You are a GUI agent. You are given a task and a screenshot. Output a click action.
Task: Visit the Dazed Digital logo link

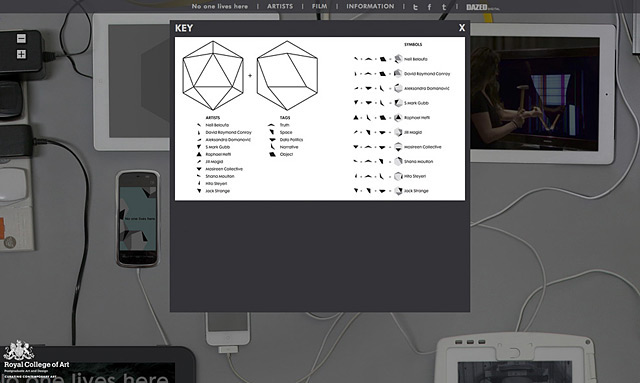(482, 7)
